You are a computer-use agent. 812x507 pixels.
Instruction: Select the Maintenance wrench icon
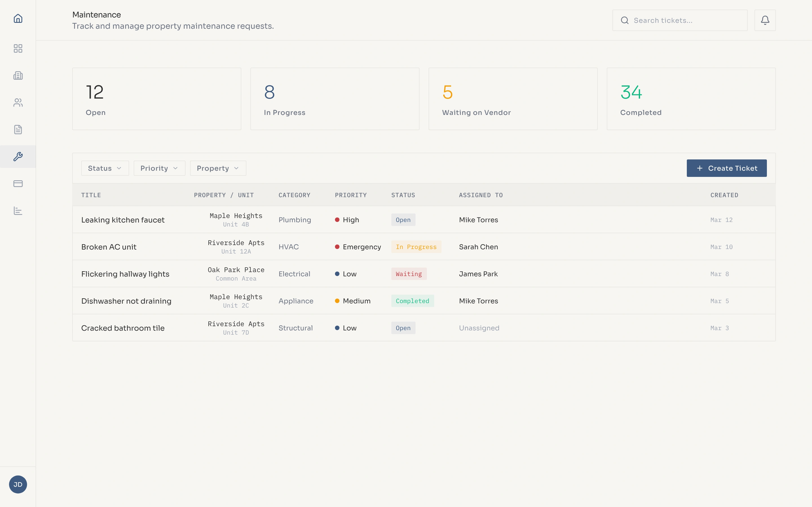click(x=18, y=156)
